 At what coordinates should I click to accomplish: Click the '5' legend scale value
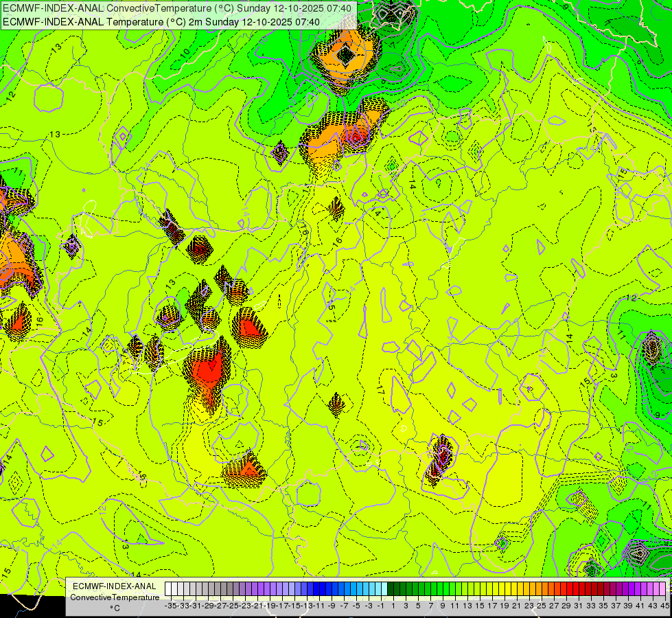418,606
